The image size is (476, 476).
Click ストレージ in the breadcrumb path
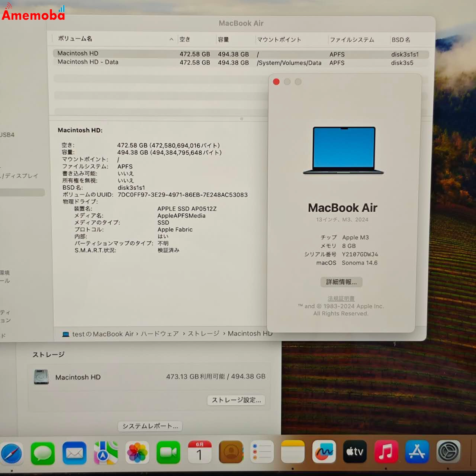204,334
